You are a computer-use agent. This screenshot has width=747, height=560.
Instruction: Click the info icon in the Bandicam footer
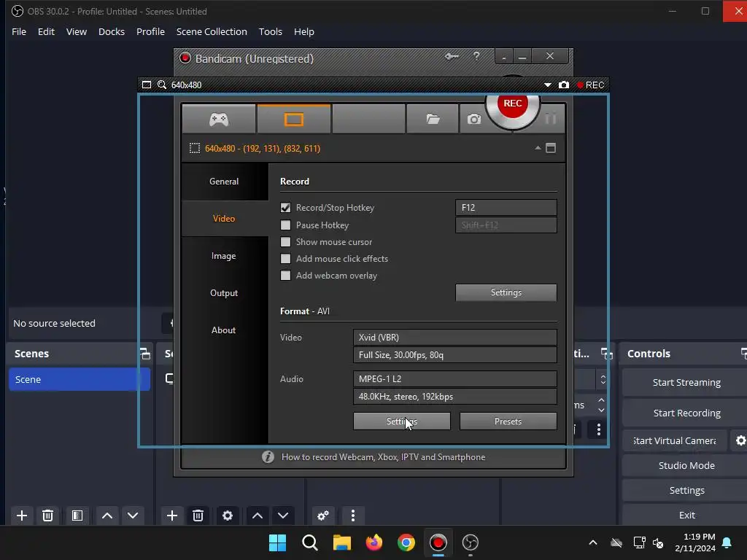(x=268, y=457)
